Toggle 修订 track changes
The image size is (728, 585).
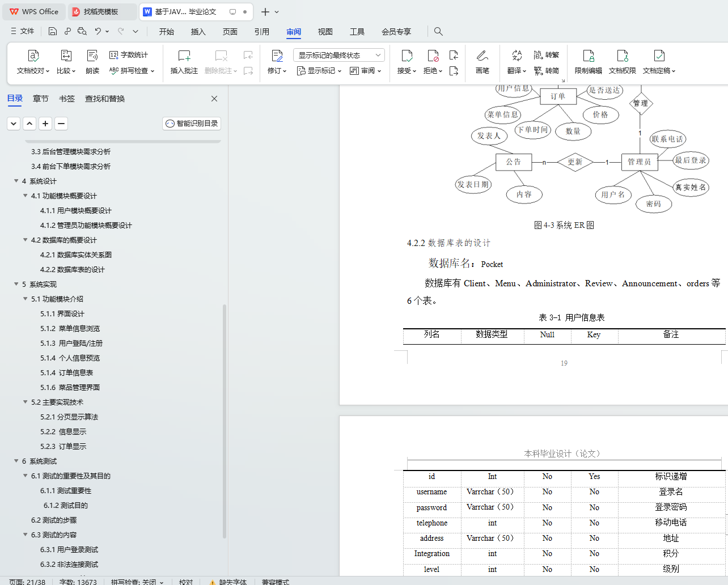277,62
